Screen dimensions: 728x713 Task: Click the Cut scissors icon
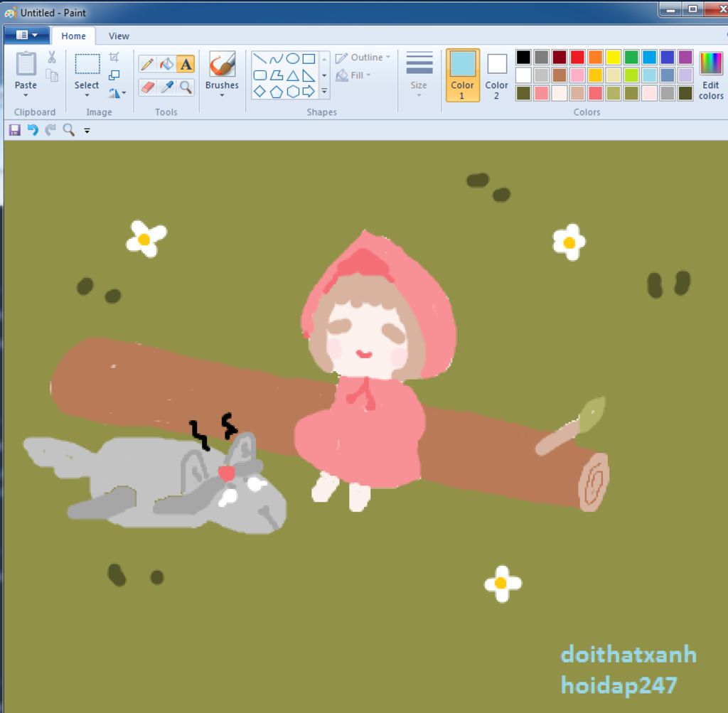[51, 58]
